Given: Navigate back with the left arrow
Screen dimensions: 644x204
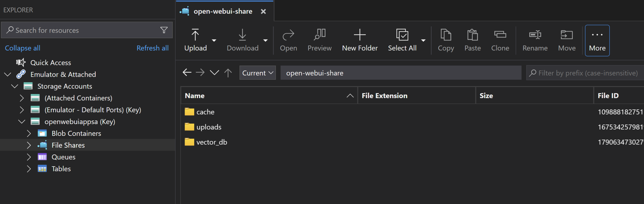Looking at the screenshot, I should click(187, 73).
